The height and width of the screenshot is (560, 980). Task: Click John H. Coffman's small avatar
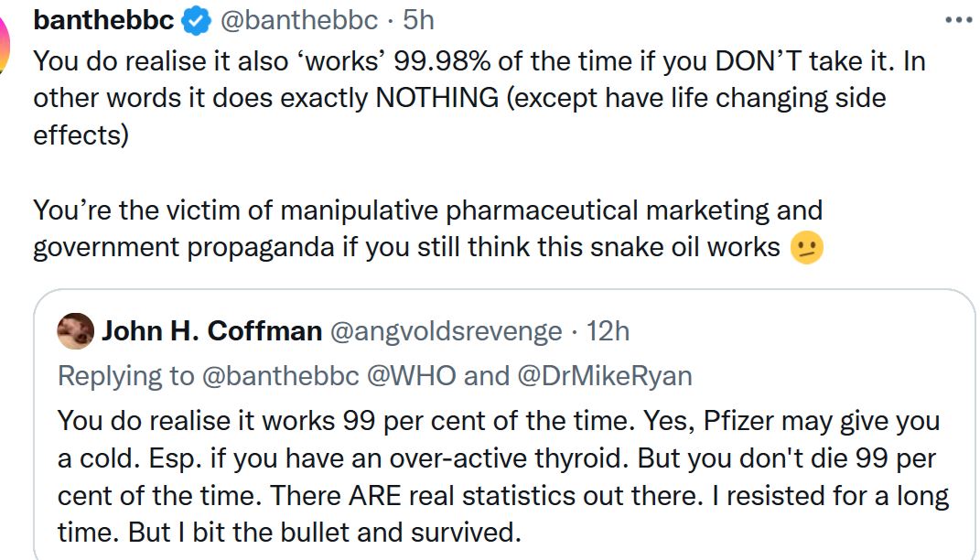click(x=75, y=330)
